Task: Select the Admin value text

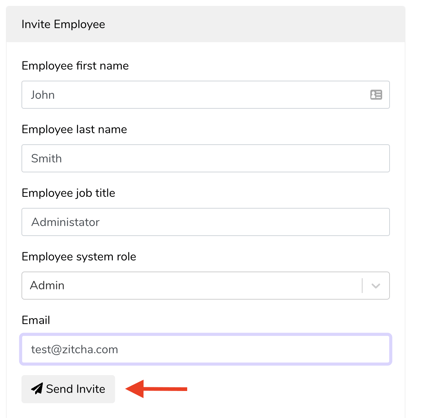Action: click(x=47, y=285)
